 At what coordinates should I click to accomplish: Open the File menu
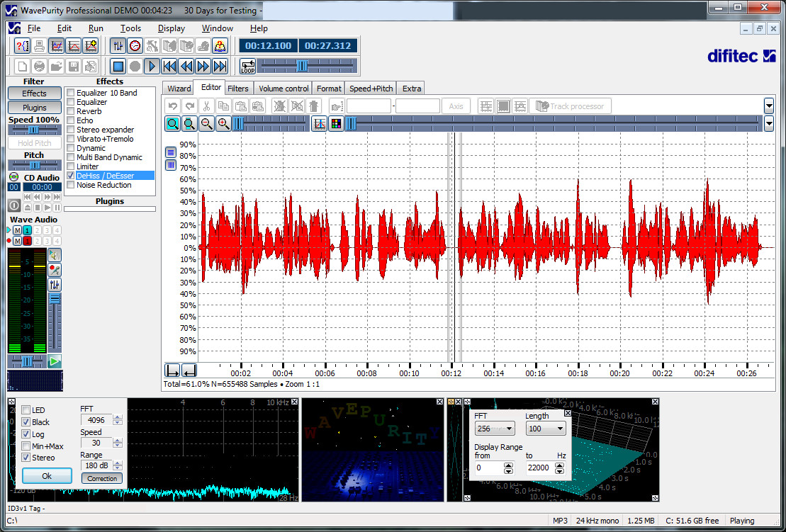pyautogui.click(x=34, y=28)
